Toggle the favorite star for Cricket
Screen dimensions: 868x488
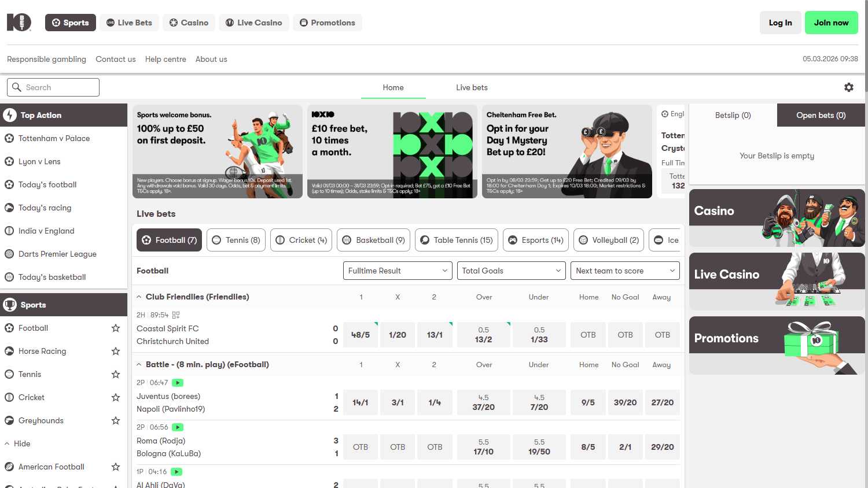point(115,397)
